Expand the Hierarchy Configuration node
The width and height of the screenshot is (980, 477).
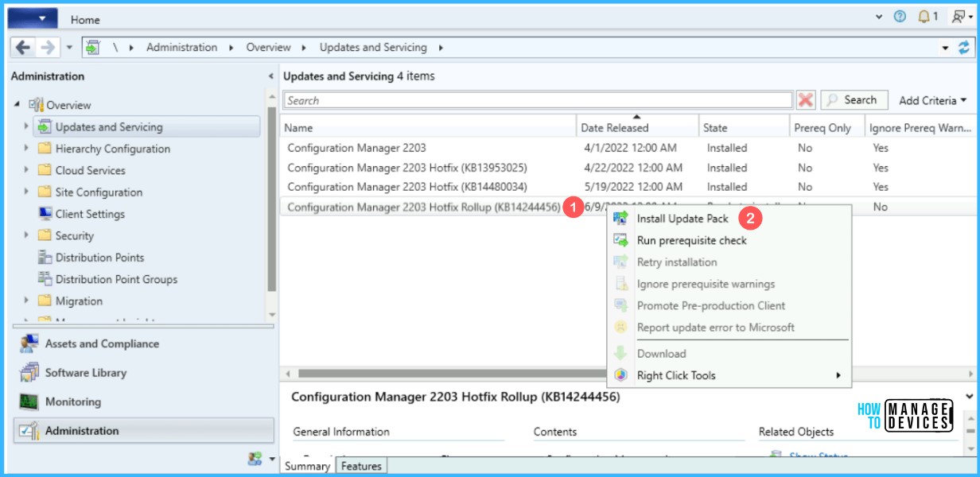click(x=27, y=149)
